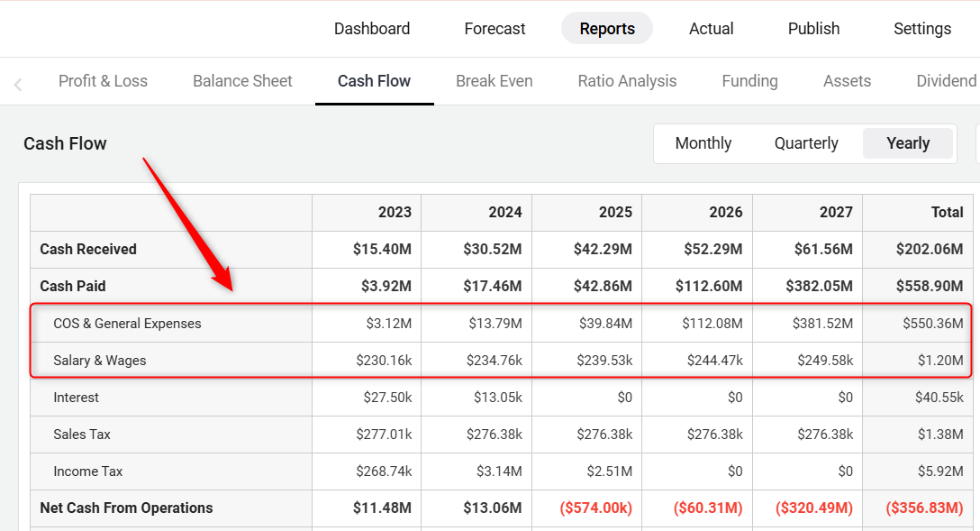Open the Actual section
980x531 pixels.
coord(712,29)
